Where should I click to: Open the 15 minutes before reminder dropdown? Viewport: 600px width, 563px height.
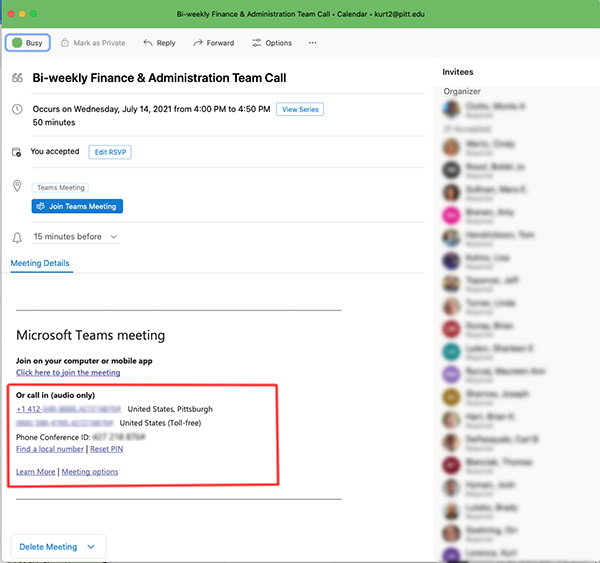[x=75, y=237]
